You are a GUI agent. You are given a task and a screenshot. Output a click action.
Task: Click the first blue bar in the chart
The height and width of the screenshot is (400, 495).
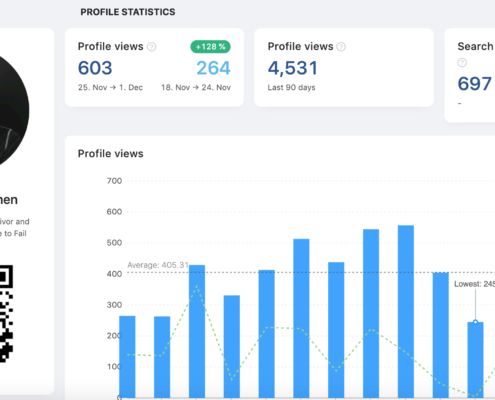click(127, 357)
